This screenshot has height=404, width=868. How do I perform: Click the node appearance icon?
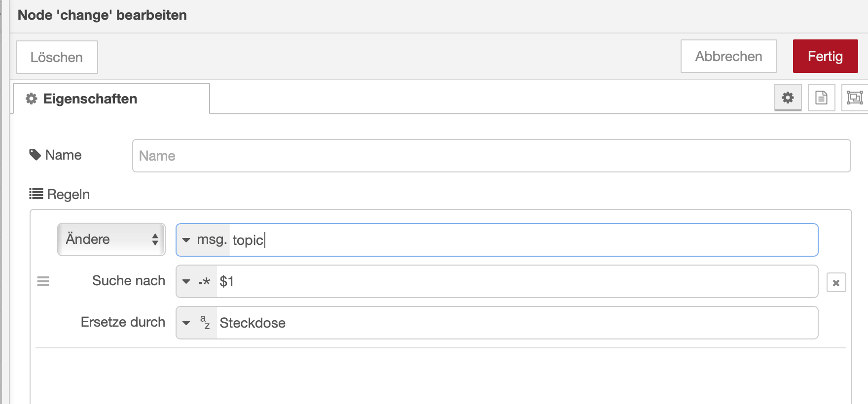pyautogui.click(x=855, y=98)
